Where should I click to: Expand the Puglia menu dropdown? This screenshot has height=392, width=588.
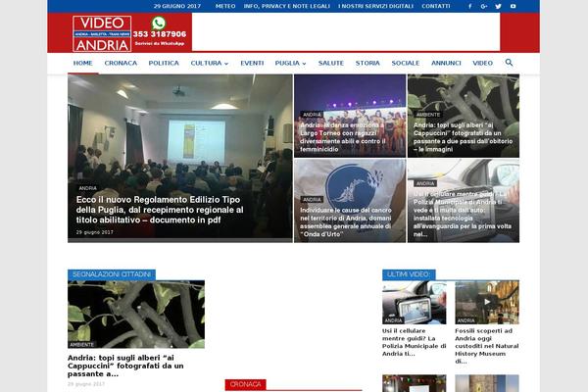291,63
